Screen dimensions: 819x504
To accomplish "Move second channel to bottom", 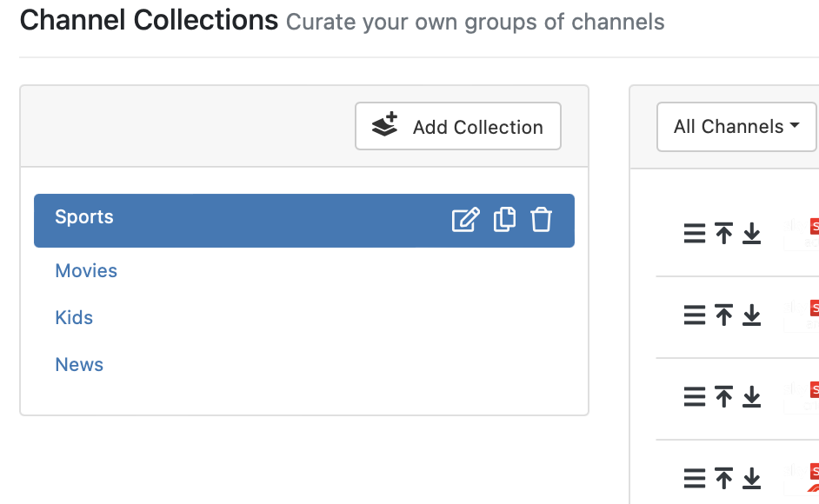I will [x=752, y=315].
